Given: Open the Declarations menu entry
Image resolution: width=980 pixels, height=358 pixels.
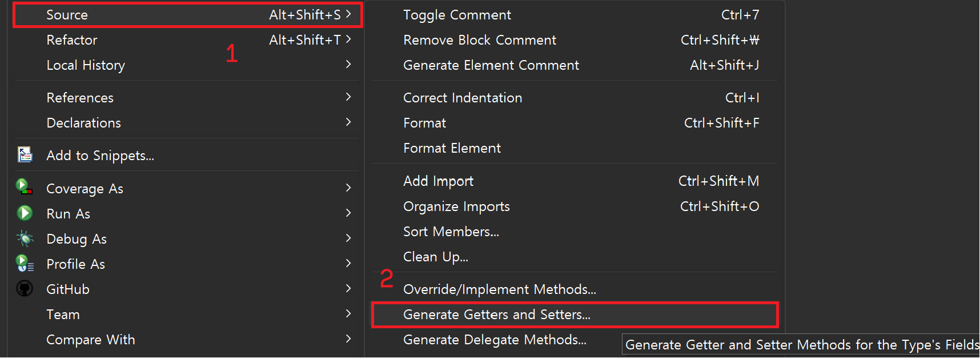Looking at the screenshot, I should 187,123.
